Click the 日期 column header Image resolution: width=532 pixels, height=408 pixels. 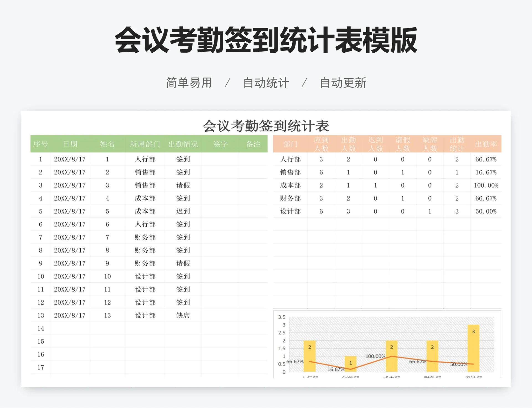click(x=70, y=145)
